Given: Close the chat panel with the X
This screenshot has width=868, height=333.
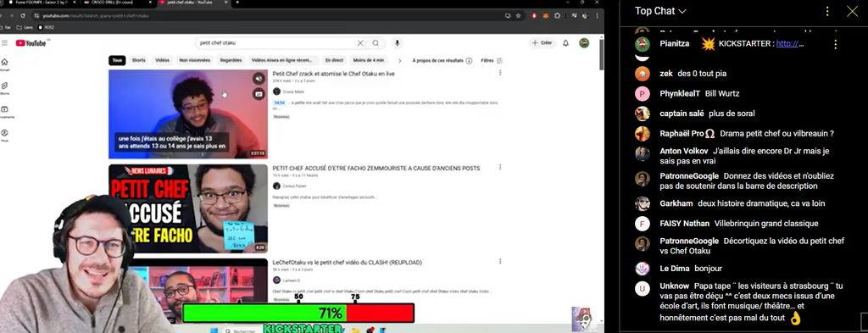Looking at the screenshot, I should point(852,11).
